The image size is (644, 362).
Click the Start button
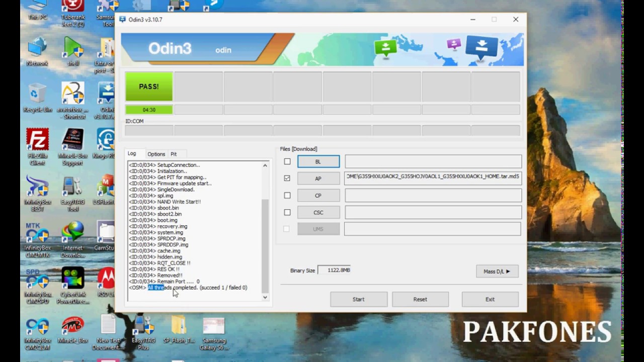point(359,299)
